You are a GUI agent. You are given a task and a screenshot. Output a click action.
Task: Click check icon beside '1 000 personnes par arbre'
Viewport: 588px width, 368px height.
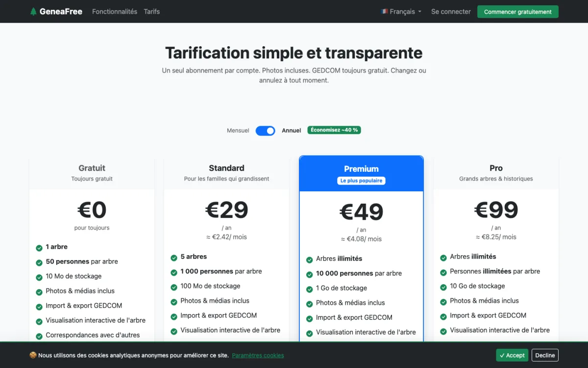[174, 272]
